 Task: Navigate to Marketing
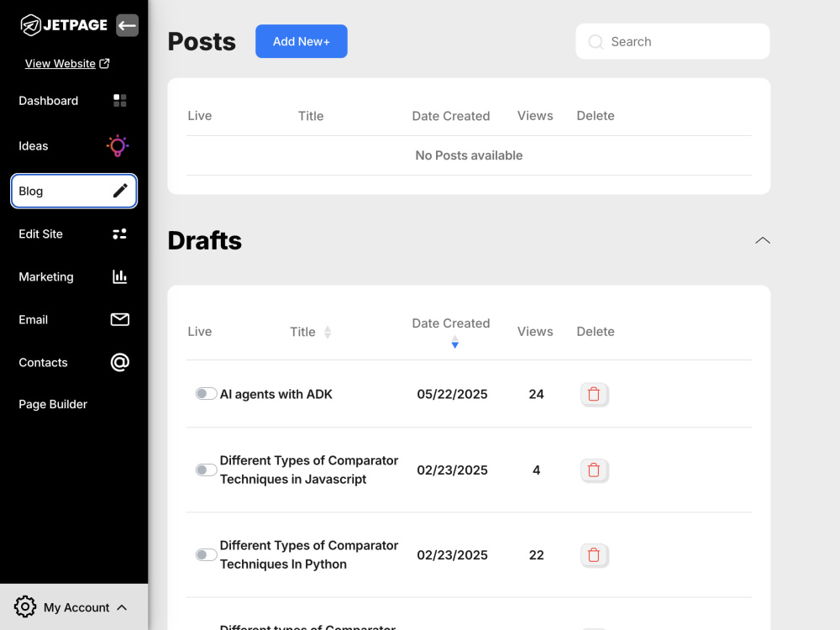coord(74,276)
